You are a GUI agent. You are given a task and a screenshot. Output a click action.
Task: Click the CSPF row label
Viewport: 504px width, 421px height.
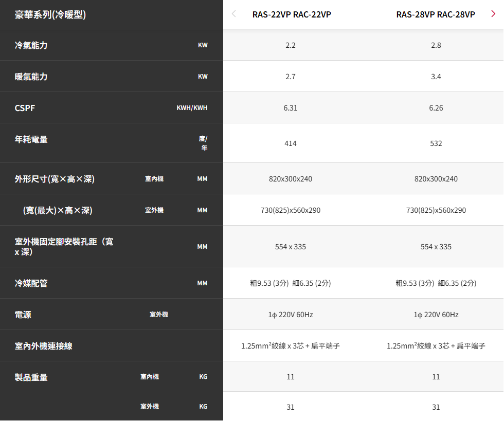(25, 108)
